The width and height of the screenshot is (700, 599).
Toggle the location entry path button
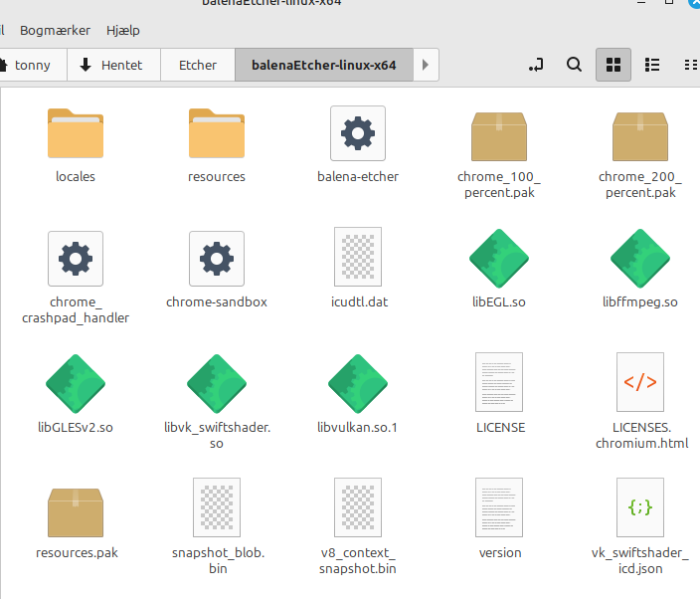(536, 65)
